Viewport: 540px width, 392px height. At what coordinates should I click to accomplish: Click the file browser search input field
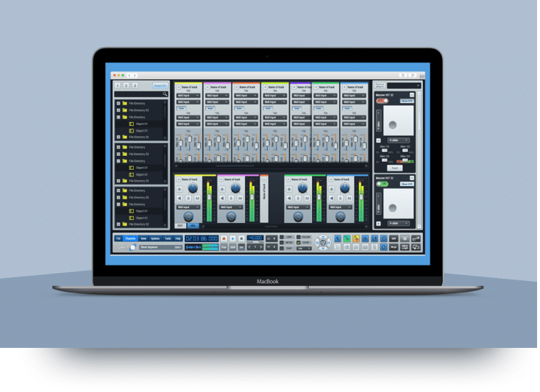tap(138, 94)
